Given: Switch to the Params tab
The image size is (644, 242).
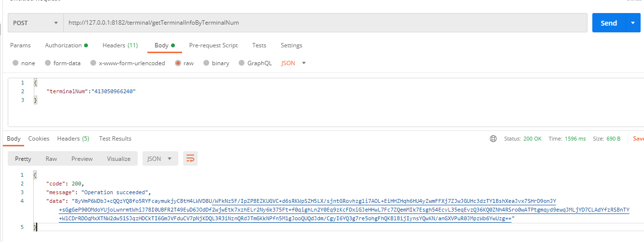Looking at the screenshot, I should coord(20,45).
